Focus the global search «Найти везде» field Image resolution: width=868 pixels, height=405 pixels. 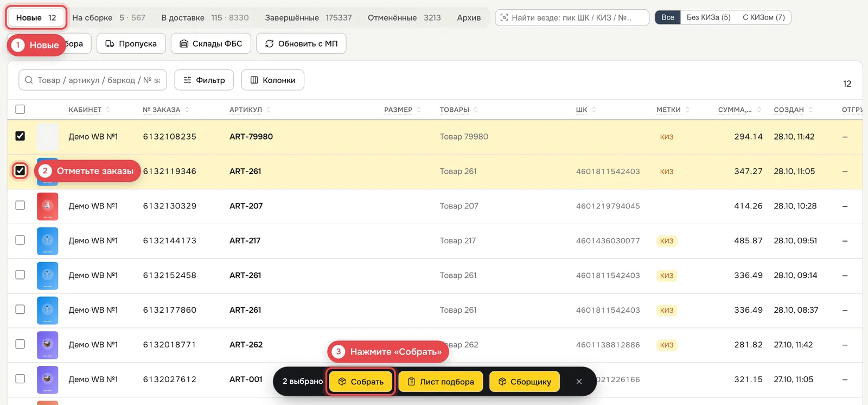[x=572, y=17]
